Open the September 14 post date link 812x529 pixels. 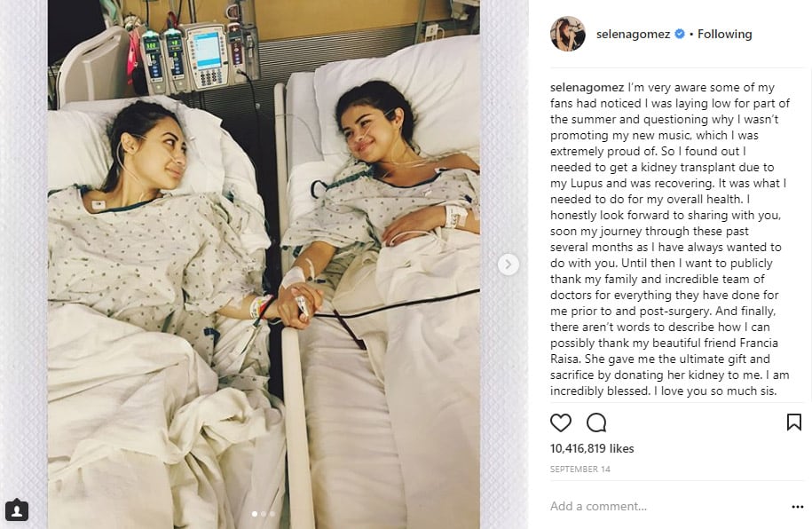580,469
